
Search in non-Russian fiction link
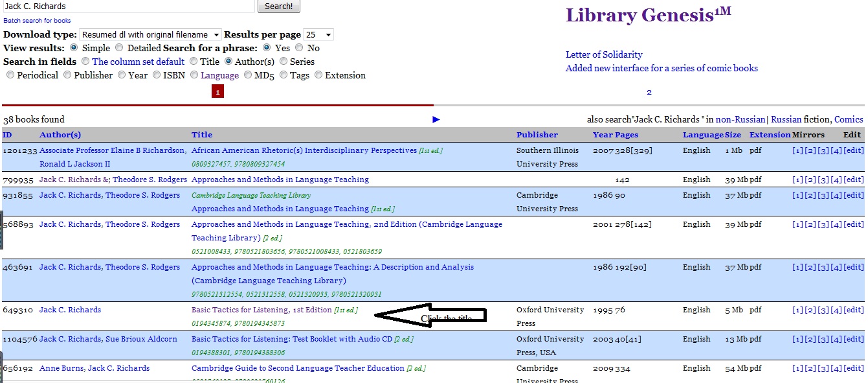tap(740, 119)
